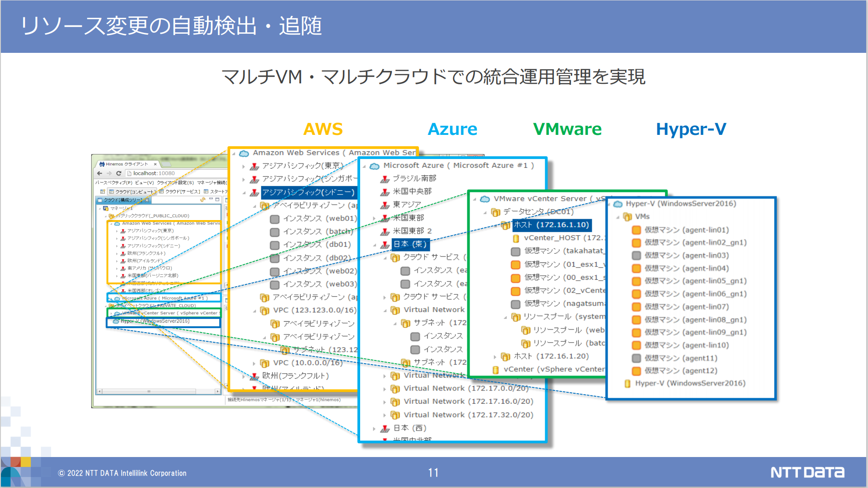This screenshot has width=868, height=488.
Task: Click the Hyper-V (WindowsServer2016) cloud icon at top
Action: (x=618, y=204)
